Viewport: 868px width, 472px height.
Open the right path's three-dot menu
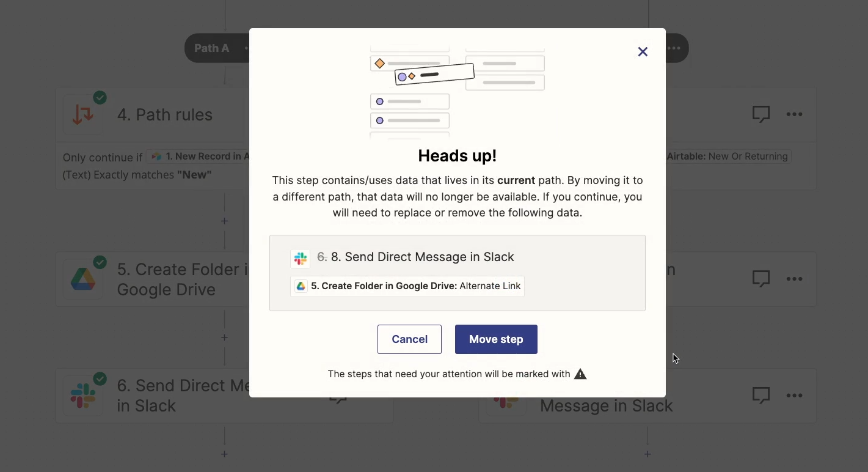(674, 48)
